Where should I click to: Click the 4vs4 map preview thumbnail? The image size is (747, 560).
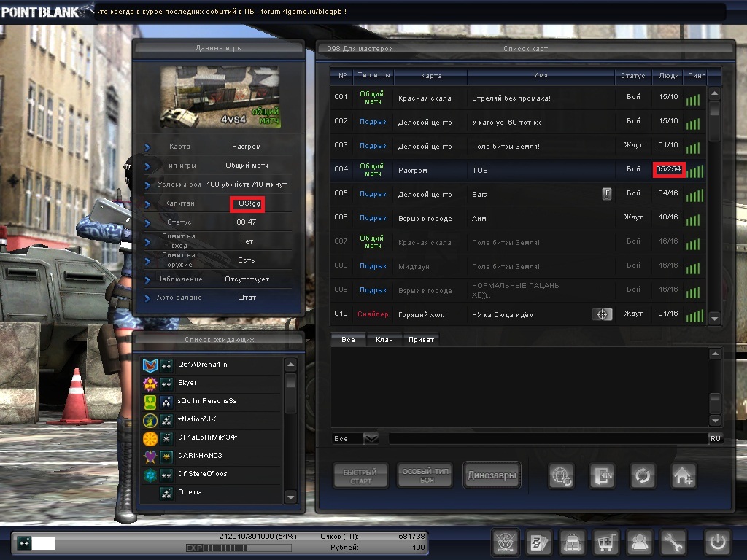(x=220, y=97)
